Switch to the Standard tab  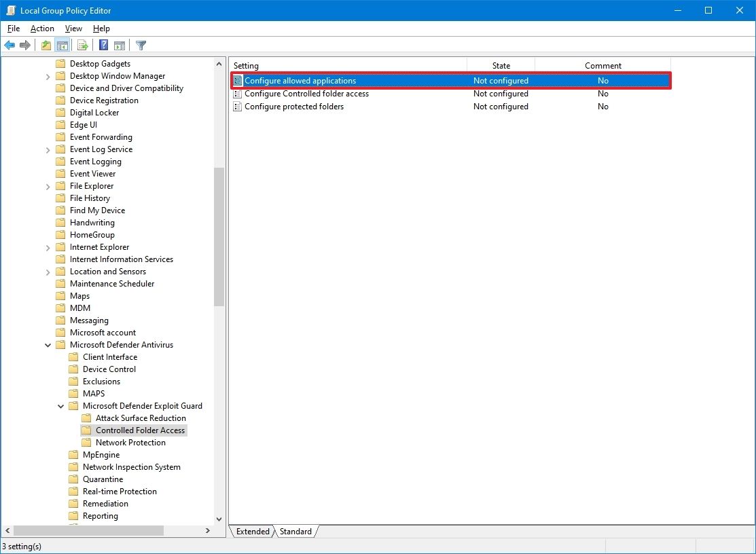tap(295, 532)
